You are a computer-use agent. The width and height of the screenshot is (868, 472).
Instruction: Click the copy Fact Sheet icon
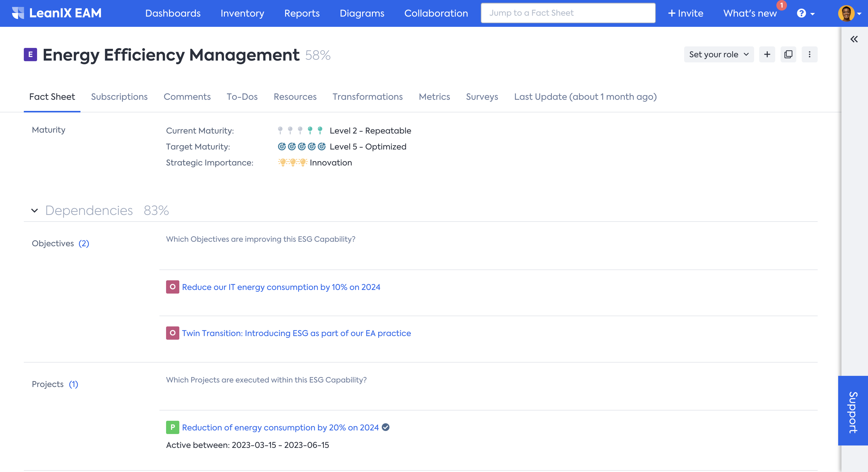coord(788,55)
